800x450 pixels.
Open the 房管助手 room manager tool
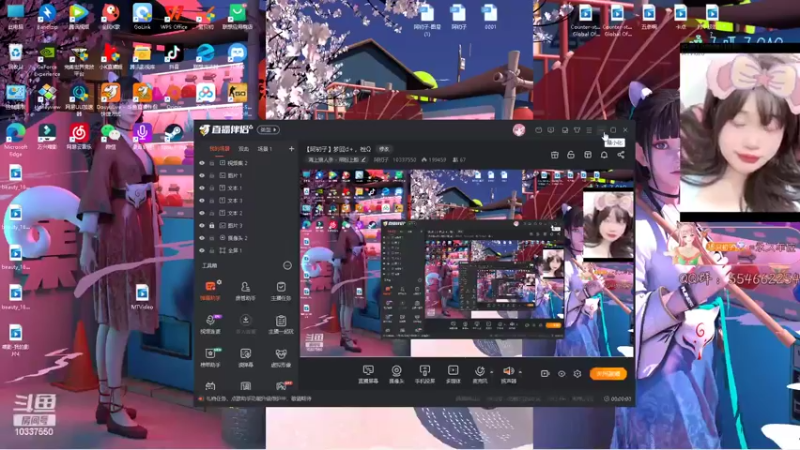245,291
